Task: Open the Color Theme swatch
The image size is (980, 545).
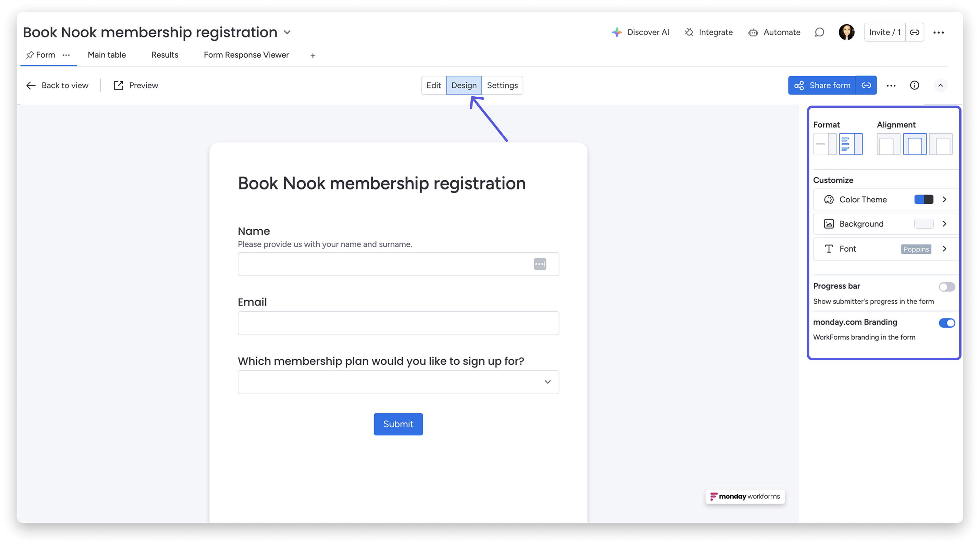Action: click(924, 199)
